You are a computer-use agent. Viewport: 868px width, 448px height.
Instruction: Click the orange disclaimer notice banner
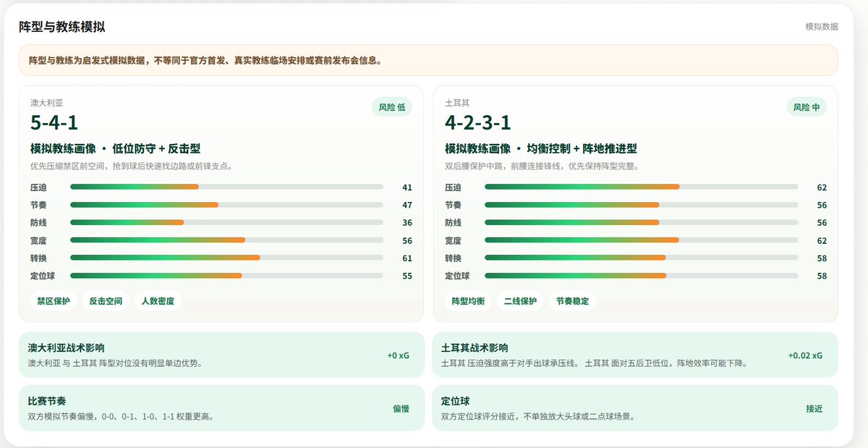(428, 60)
